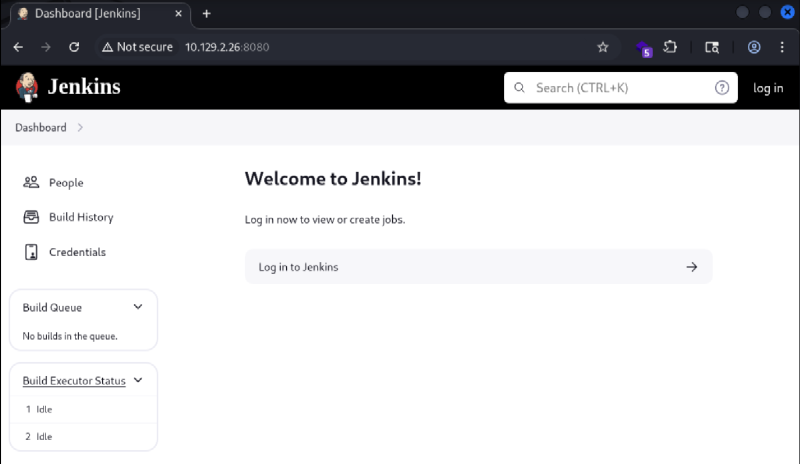Go forward in browser history

(x=46, y=47)
